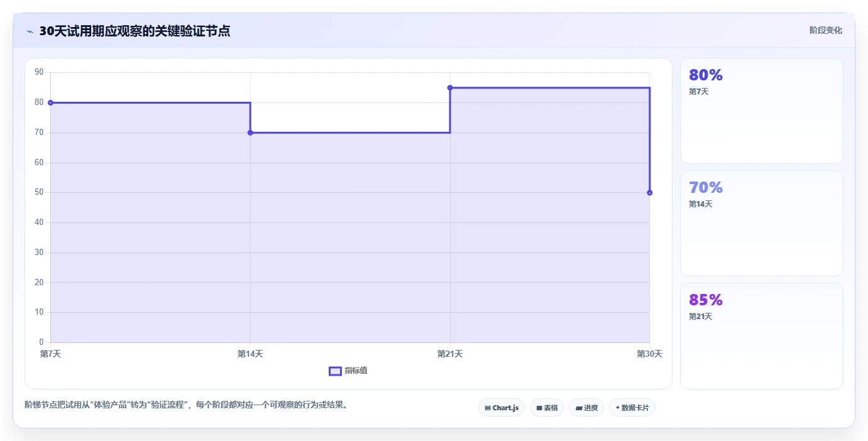Click the chart data point at 第7天
868x441 pixels.
tap(50, 102)
